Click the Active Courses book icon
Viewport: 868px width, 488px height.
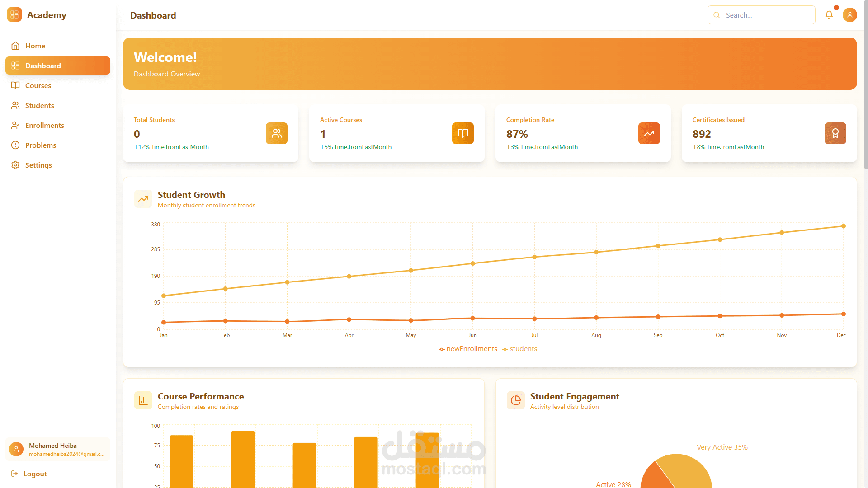point(462,133)
